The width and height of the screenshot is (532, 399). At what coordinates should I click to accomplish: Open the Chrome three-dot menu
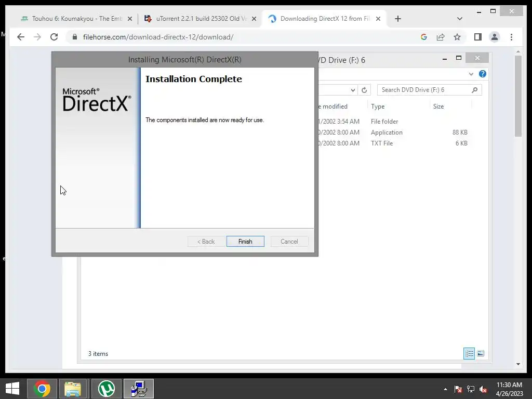point(511,37)
